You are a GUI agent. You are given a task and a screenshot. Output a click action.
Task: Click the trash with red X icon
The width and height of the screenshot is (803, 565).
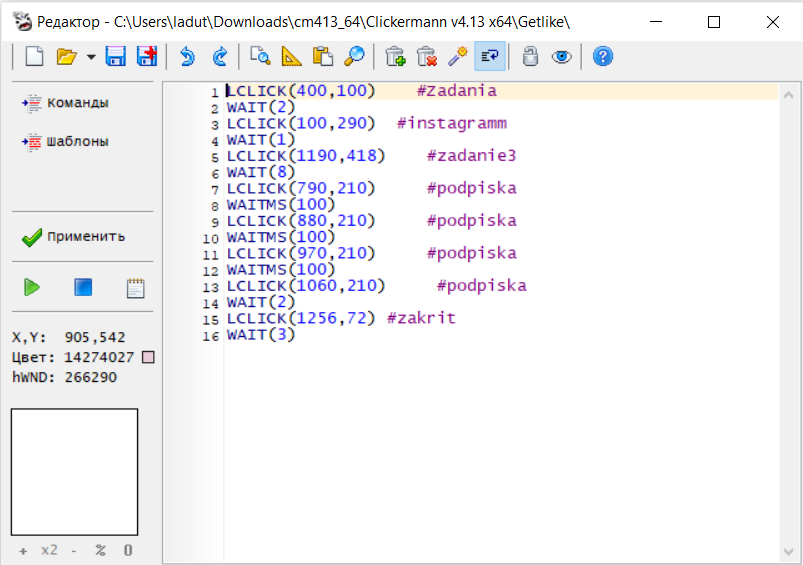click(427, 56)
